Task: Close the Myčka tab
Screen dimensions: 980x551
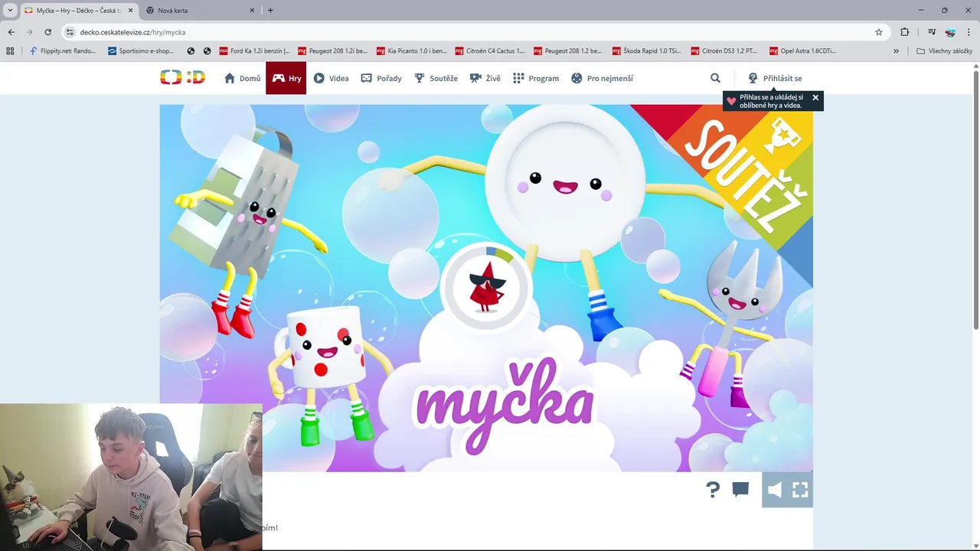Action: tap(129, 11)
